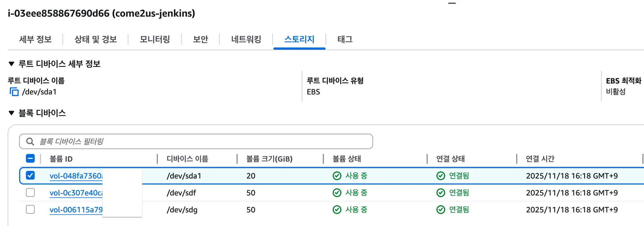Go to the 보안 tab

(201, 39)
